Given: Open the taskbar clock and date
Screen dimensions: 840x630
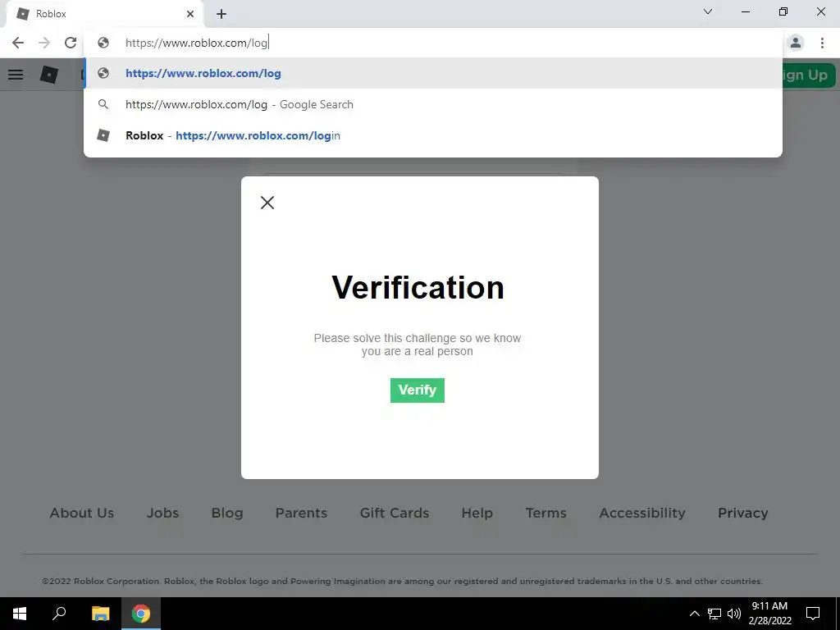Looking at the screenshot, I should tap(769, 614).
